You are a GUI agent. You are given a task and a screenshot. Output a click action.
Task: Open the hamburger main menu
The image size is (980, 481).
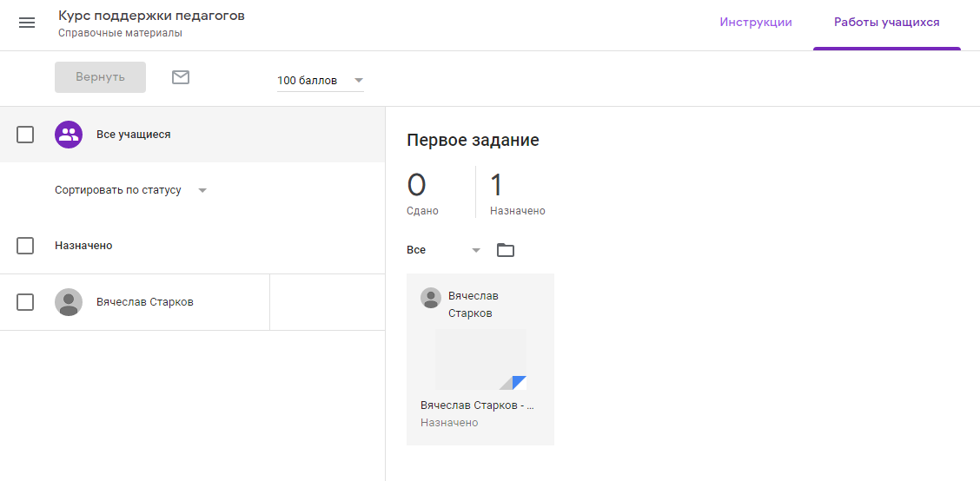(27, 23)
